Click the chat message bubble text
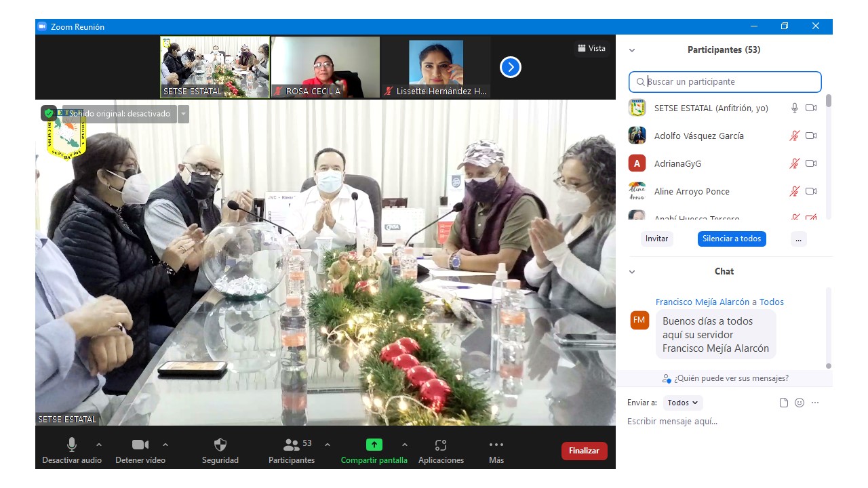868x488 pixels. point(716,335)
